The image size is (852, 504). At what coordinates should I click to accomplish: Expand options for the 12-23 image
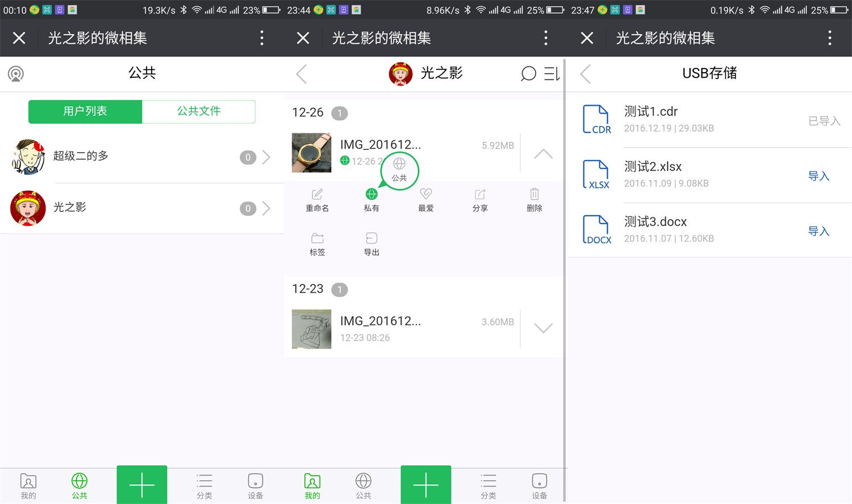point(543,328)
